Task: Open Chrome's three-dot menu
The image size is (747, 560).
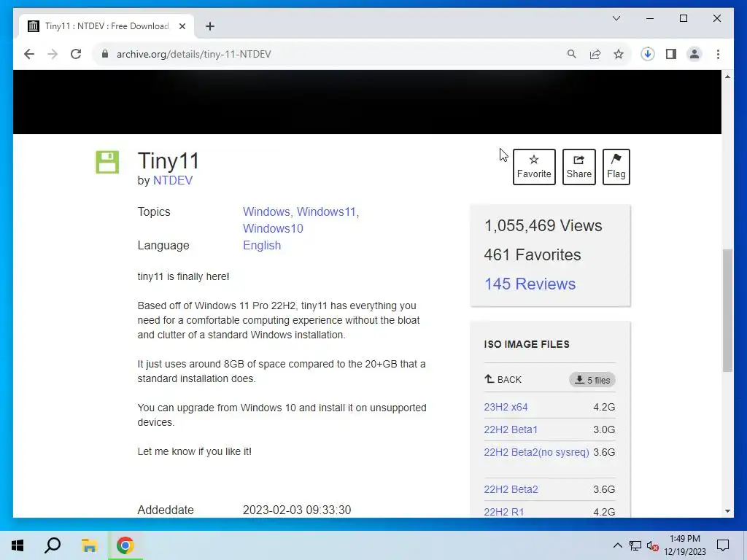Action: pos(718,54)
